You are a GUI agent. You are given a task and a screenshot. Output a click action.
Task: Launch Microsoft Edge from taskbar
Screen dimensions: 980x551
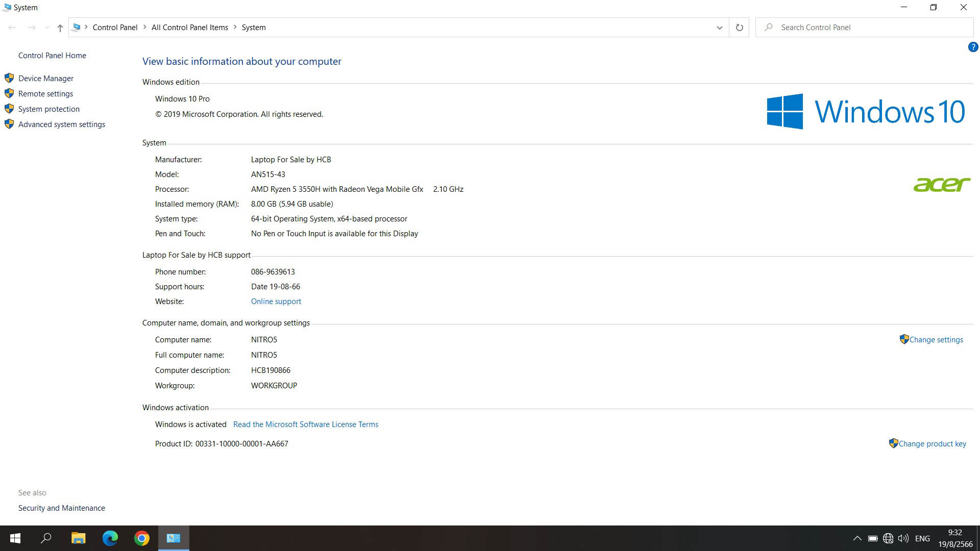tap(110, 538)
